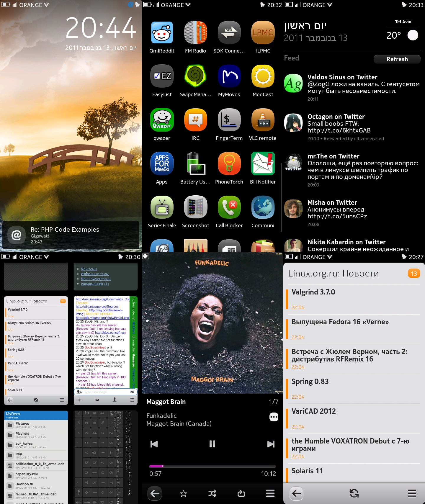Open the Re: PHP Code Examples notification
This screenshot has width=425, height=504.
click(x=71, y=235)
